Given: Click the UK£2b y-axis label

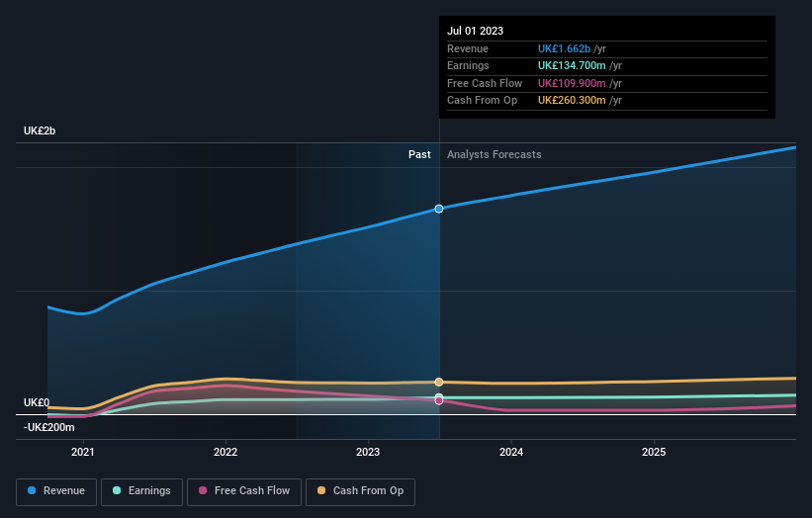Looking at the screenshot, I should [40, 130].
